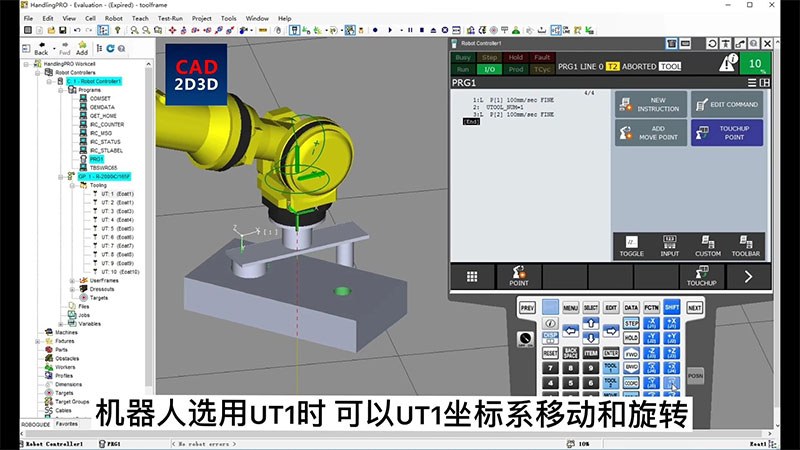Click the mouse commands toolbar icon
800x450 pixels.
[278, 31]
